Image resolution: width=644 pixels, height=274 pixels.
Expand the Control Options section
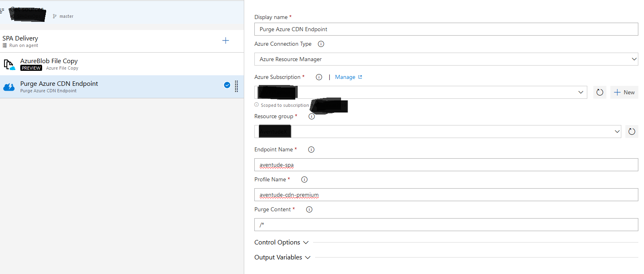(281, 242)
